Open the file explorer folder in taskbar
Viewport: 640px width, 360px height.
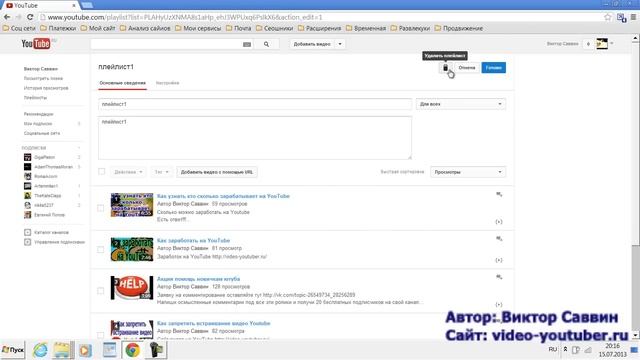coord(62,350)
